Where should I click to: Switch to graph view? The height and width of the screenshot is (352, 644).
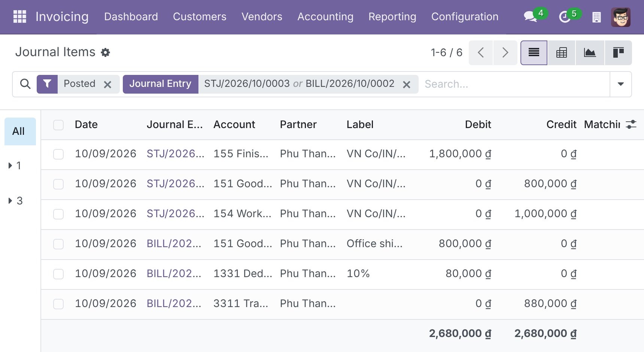click(x=590, y=52)
